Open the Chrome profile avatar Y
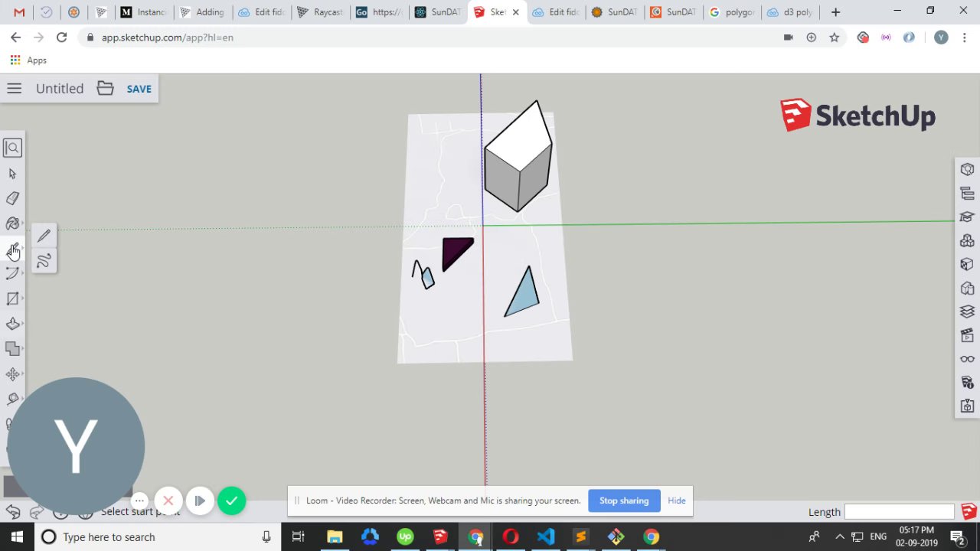The width and height of the screenshot is (980, 551). (x=941, y=37)
